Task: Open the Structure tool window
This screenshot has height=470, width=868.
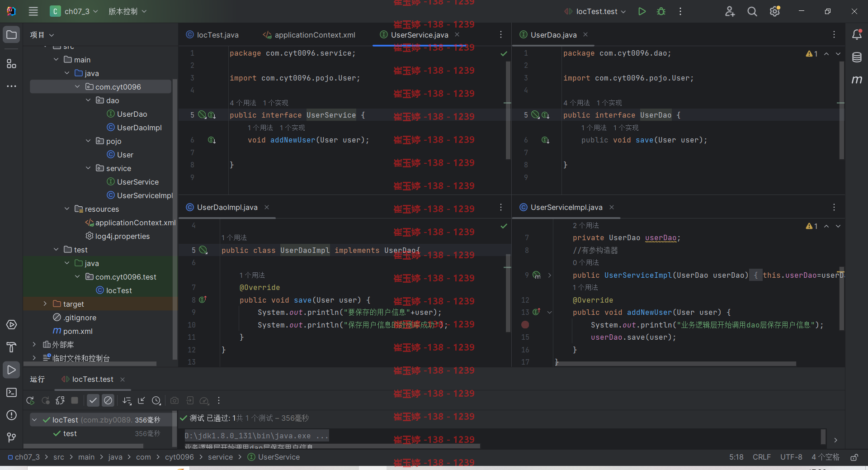Action: (11, 63)
